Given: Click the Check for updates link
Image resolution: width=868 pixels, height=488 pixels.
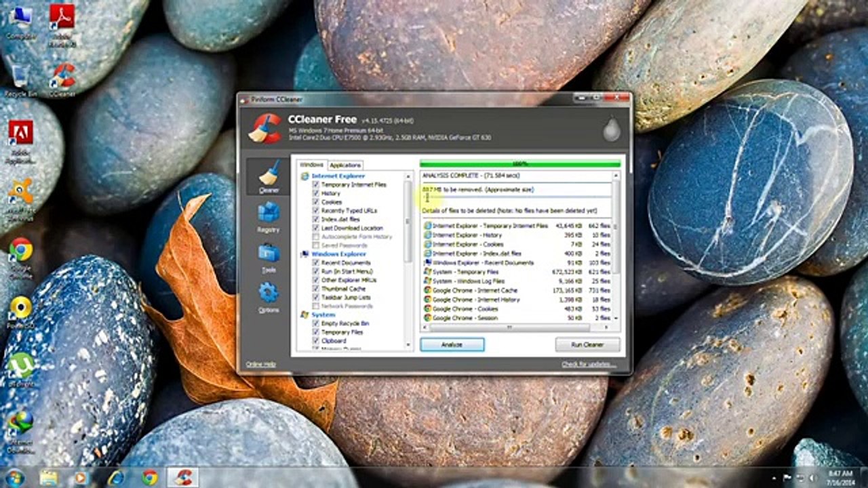Looking at the screenshot, I should [589, 365].
